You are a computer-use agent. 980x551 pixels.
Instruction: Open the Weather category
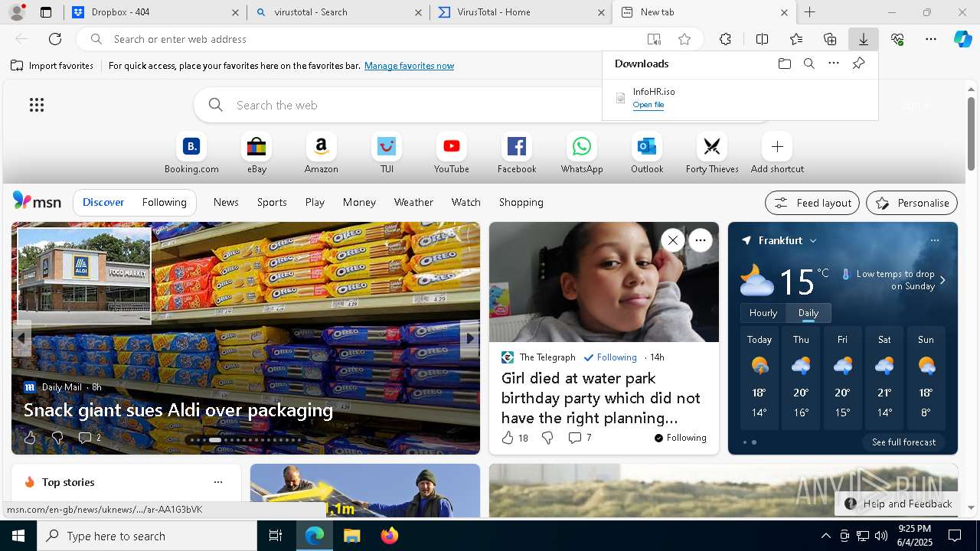413,203
